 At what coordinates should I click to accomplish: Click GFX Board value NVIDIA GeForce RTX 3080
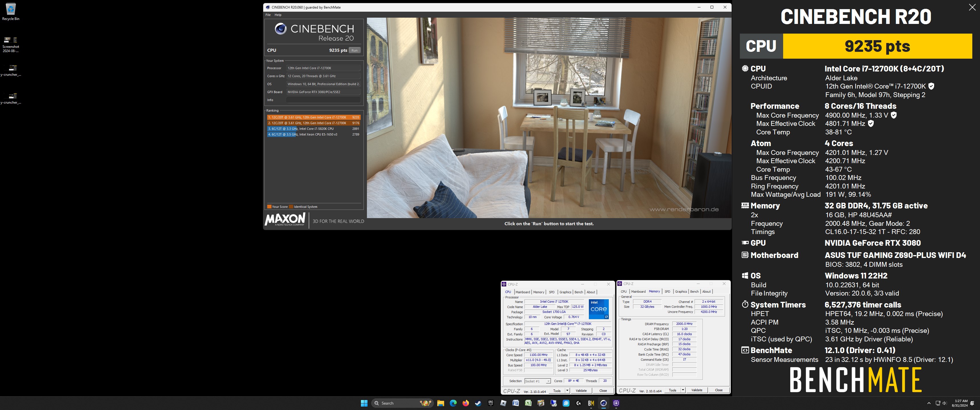point(323,92)
